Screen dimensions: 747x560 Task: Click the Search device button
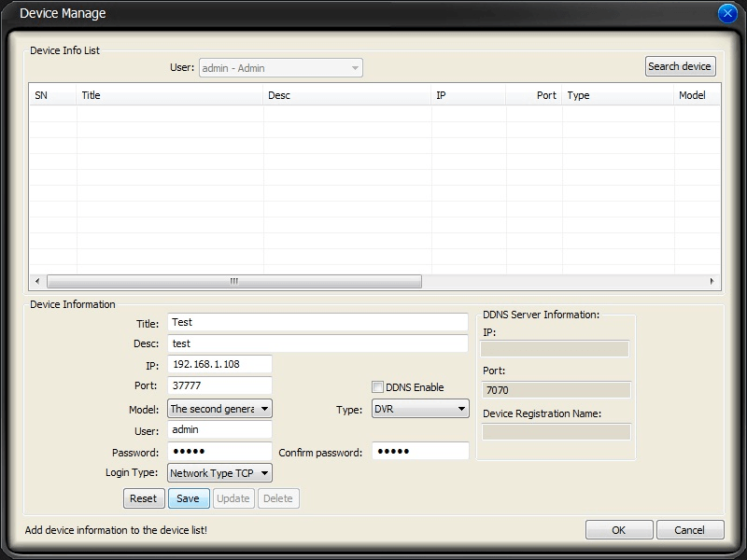coord(680,66)
